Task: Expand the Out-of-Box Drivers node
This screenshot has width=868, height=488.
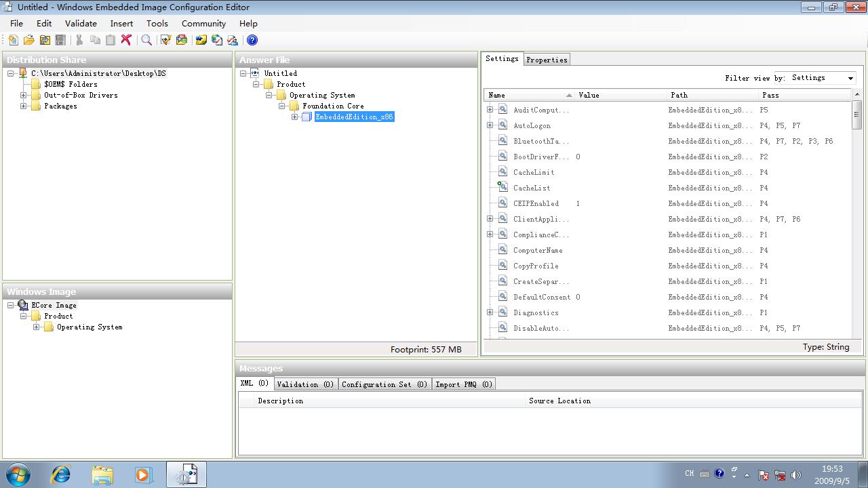Action: pyautogui.click(x=24, y=95)
